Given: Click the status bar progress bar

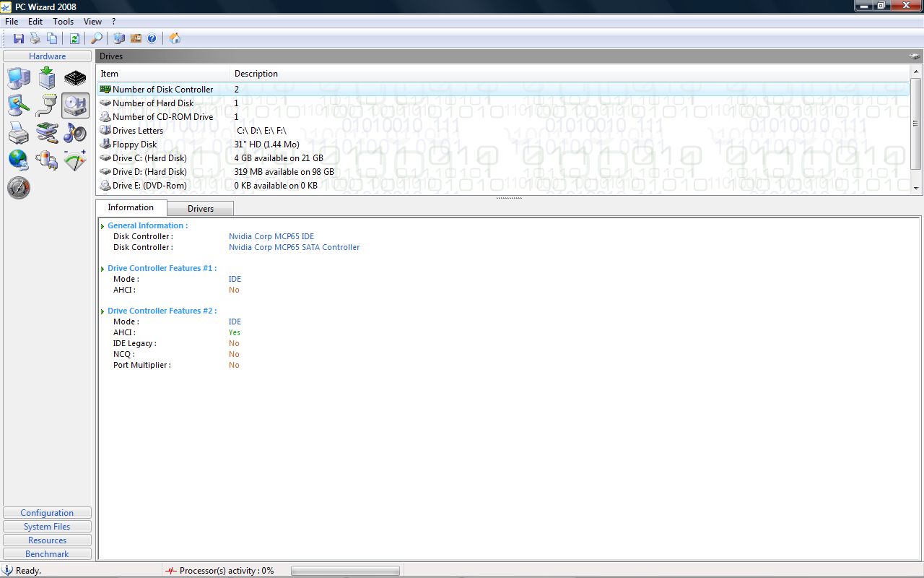Looking at the screenshot, I should click(345, 571).
